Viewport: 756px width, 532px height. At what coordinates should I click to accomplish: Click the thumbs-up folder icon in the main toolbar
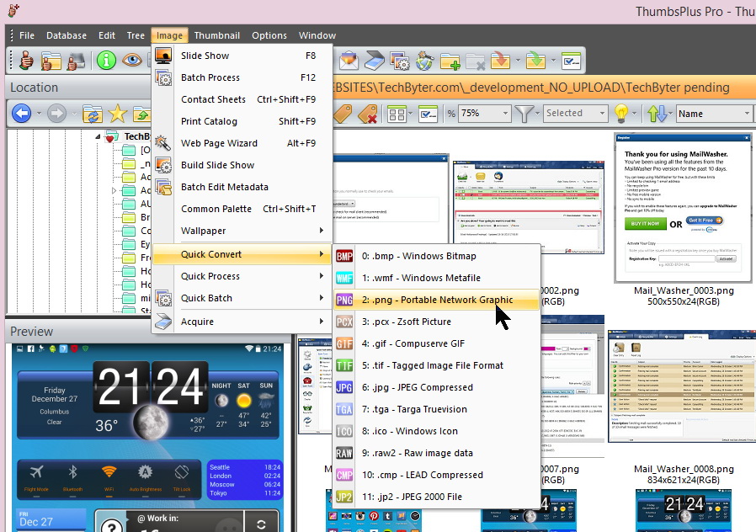pyautogui.click(x=51, y=61)
